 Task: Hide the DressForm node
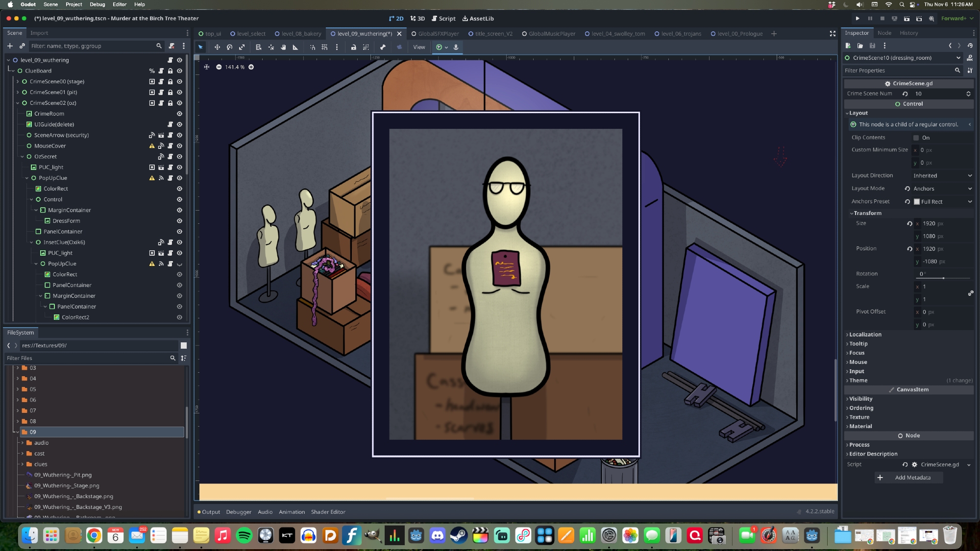[x=179, y=221]
